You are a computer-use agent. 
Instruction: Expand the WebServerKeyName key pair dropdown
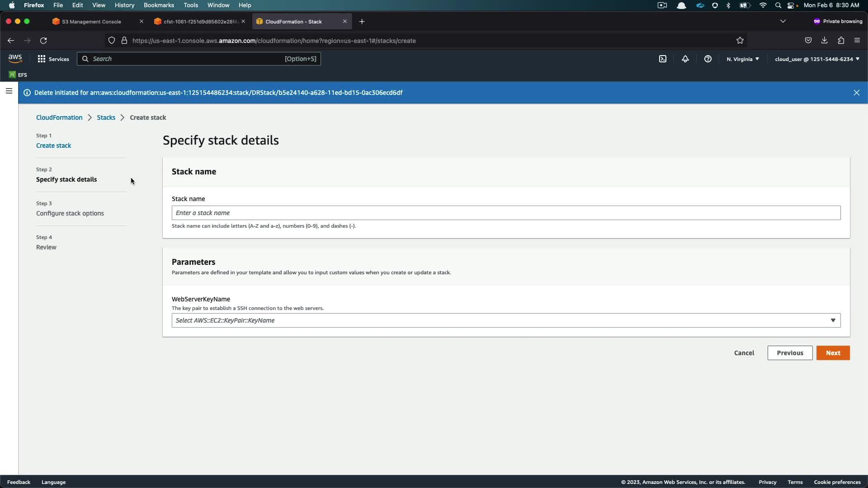coord(506,320)
